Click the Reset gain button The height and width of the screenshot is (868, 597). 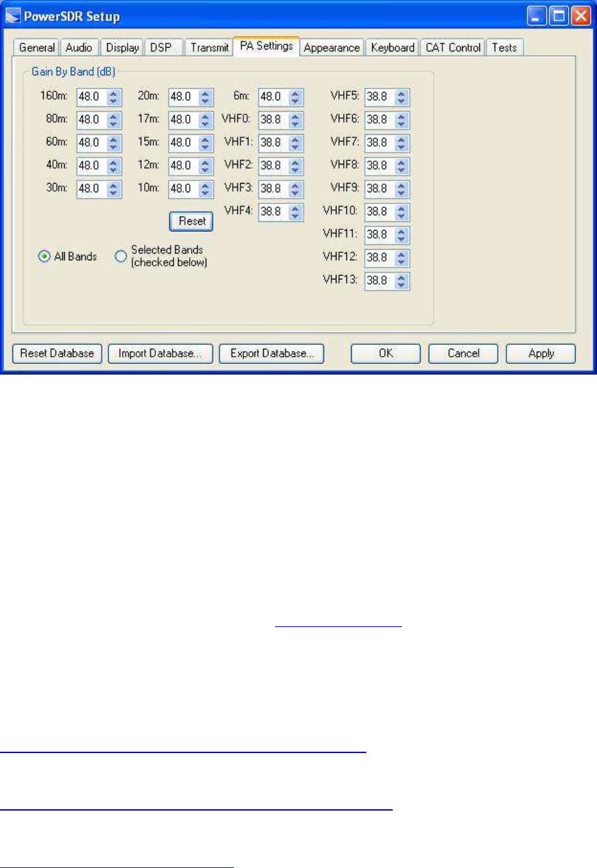(192, 221)
